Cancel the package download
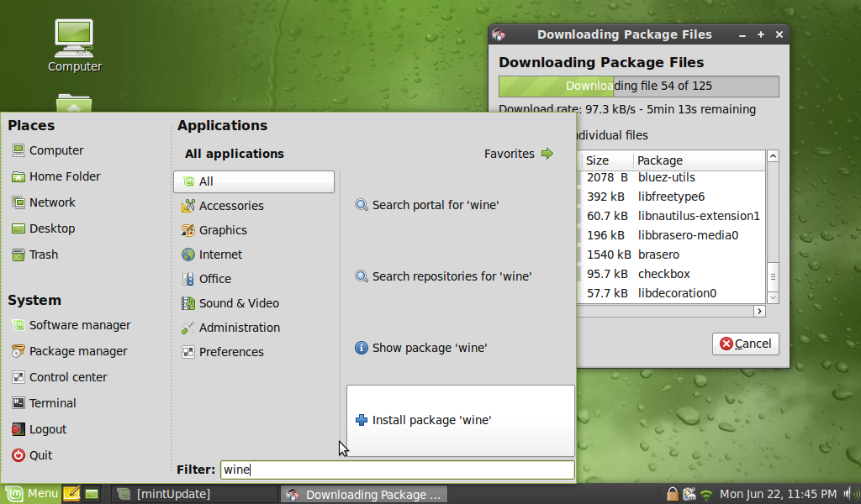The width and height of the screenshot is (861, 504). pyautogui.click(x=745, y=344)
